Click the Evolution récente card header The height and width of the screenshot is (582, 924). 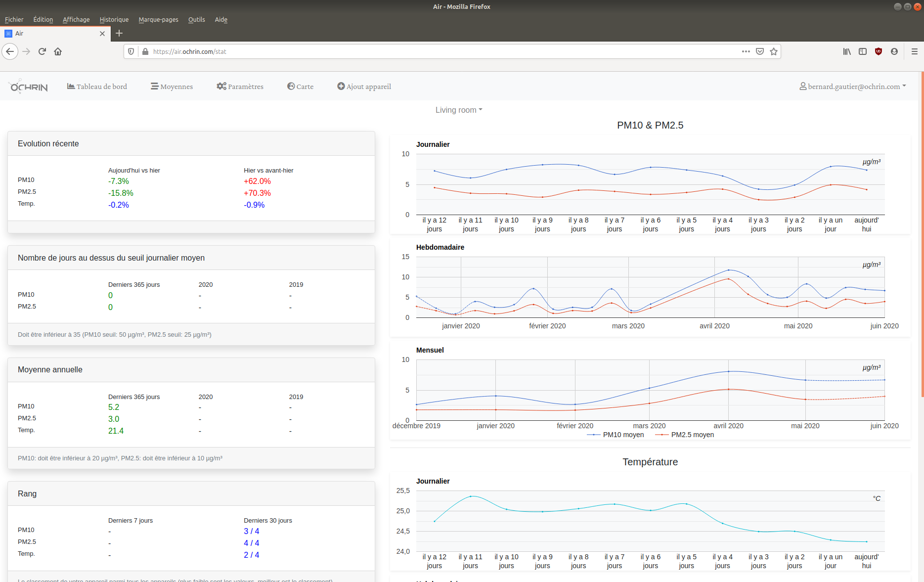pyautogui.click(x=191, y=144)
